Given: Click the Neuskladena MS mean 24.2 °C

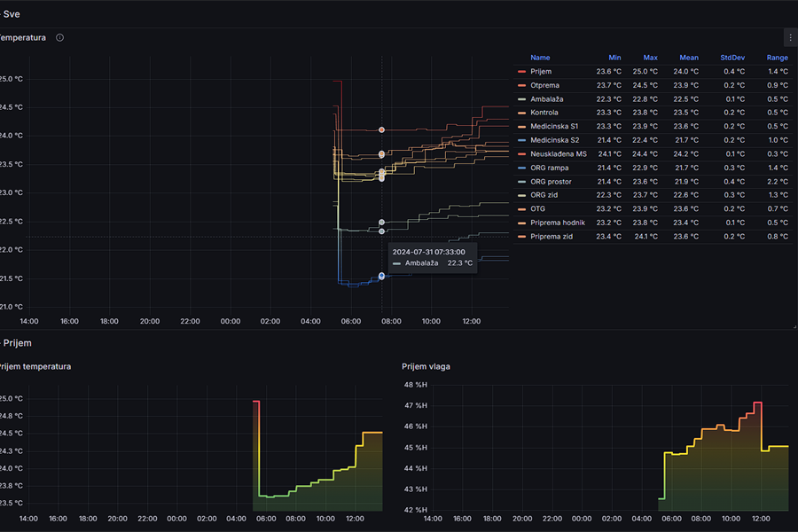Looking at the screenshot, I should [685, 153].
